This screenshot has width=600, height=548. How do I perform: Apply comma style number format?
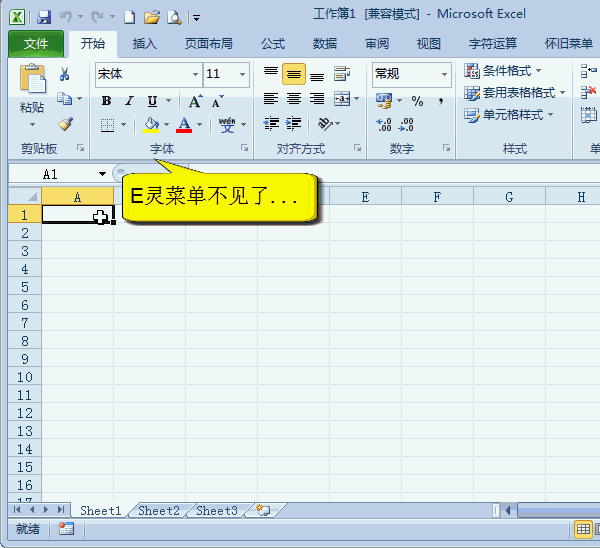click(x=441, y=101)
